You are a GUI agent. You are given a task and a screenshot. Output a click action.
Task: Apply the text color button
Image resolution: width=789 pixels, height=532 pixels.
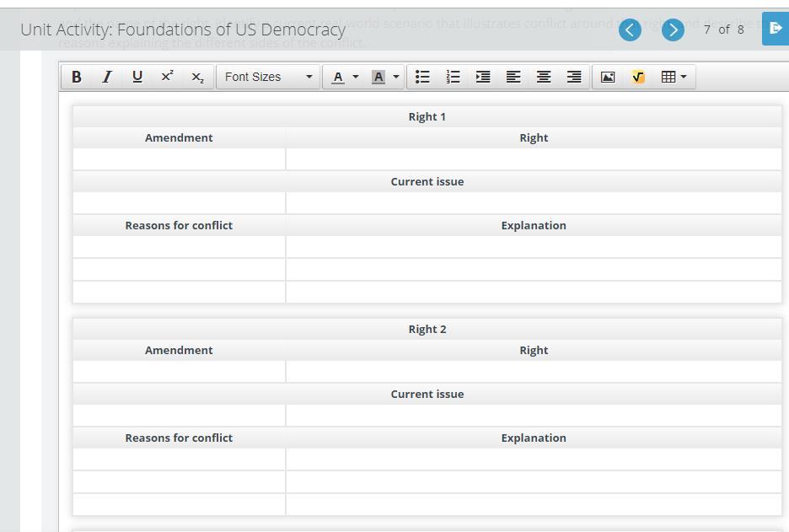click(x=338, y=77)
